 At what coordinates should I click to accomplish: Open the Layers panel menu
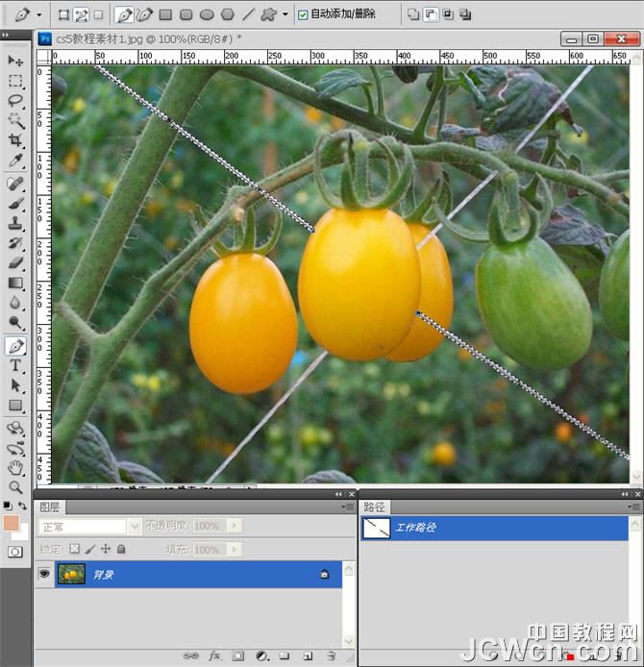click(x=348, y=506)
